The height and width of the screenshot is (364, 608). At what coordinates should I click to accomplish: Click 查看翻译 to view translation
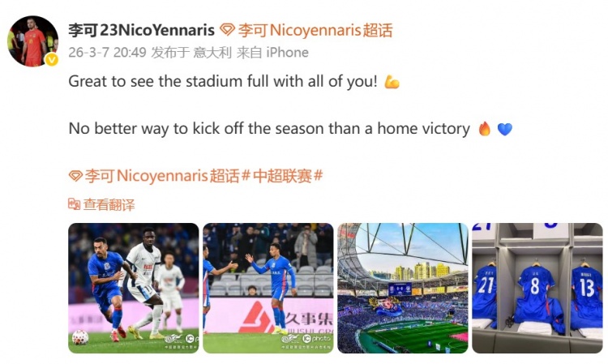[x=109, y=204]
